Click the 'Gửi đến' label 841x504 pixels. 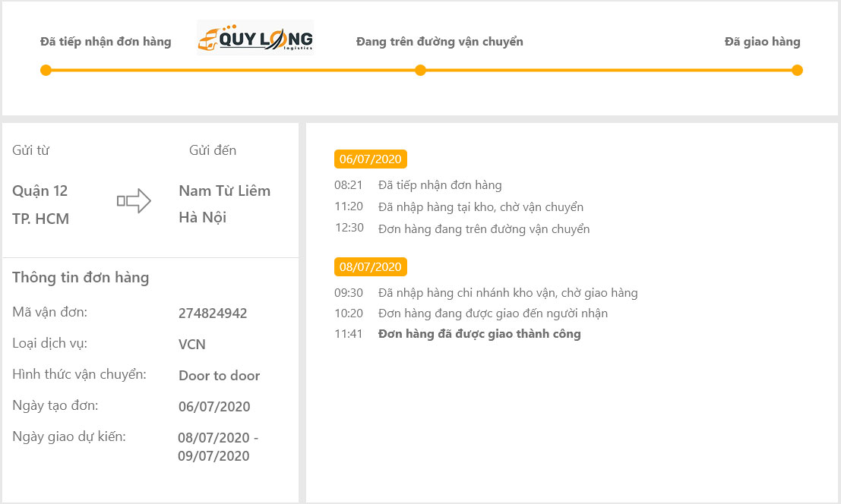[213, 150]
